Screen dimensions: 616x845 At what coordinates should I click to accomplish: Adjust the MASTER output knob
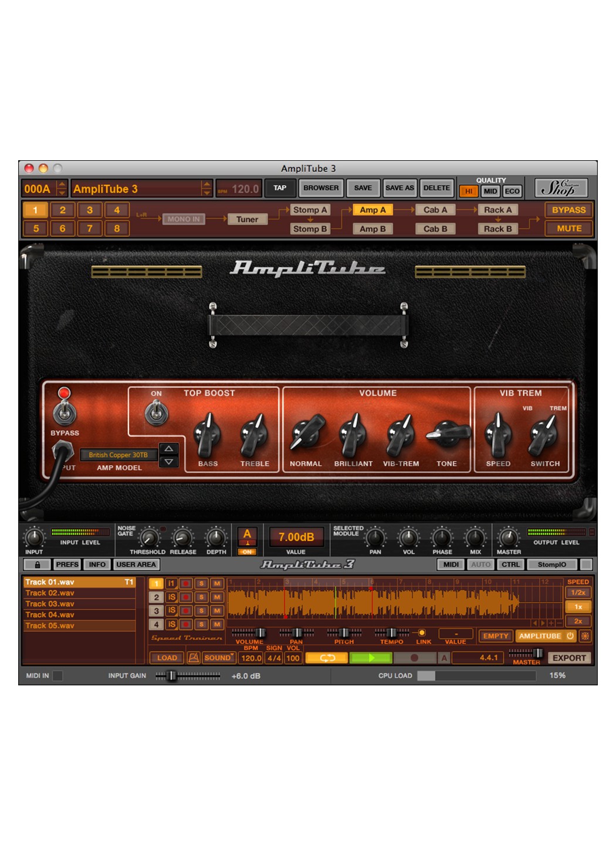point(509,538)
